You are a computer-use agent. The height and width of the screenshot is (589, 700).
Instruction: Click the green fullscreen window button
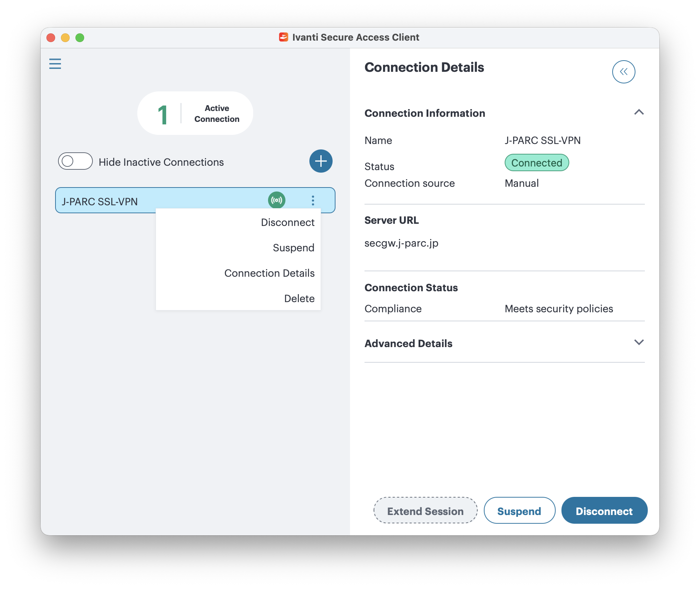click(80, 38)
